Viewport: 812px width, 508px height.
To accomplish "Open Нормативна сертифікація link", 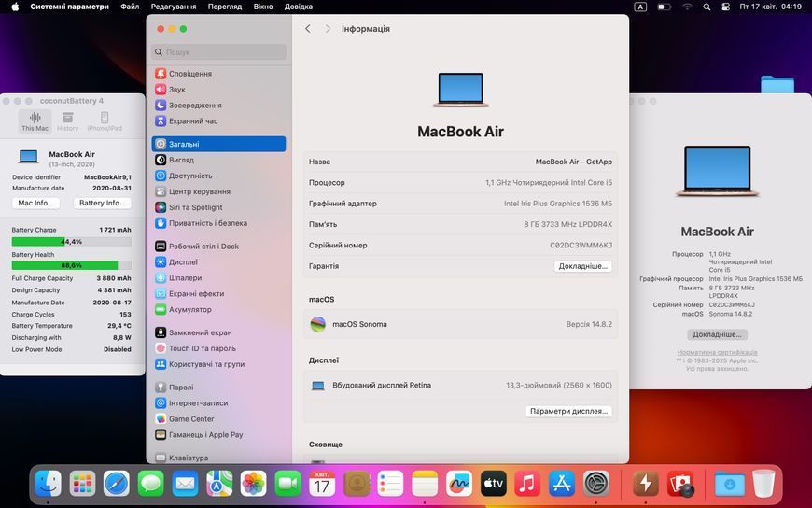I will click(x=717, y=352).
